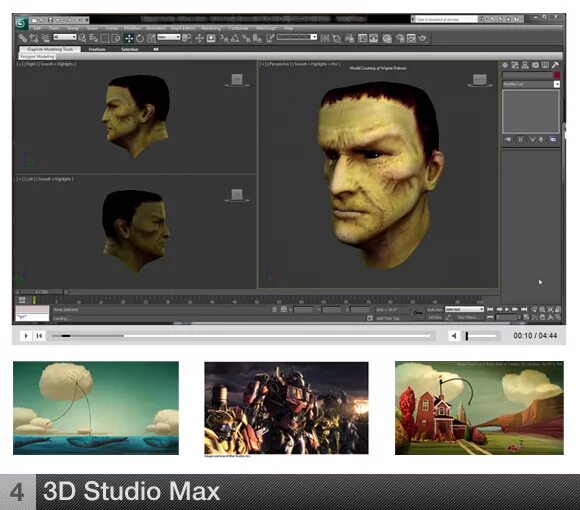Open the Motion command panel tab
The height and width of the screenshot is (510, 580).
pyautogui.click(x=535, y=65)
